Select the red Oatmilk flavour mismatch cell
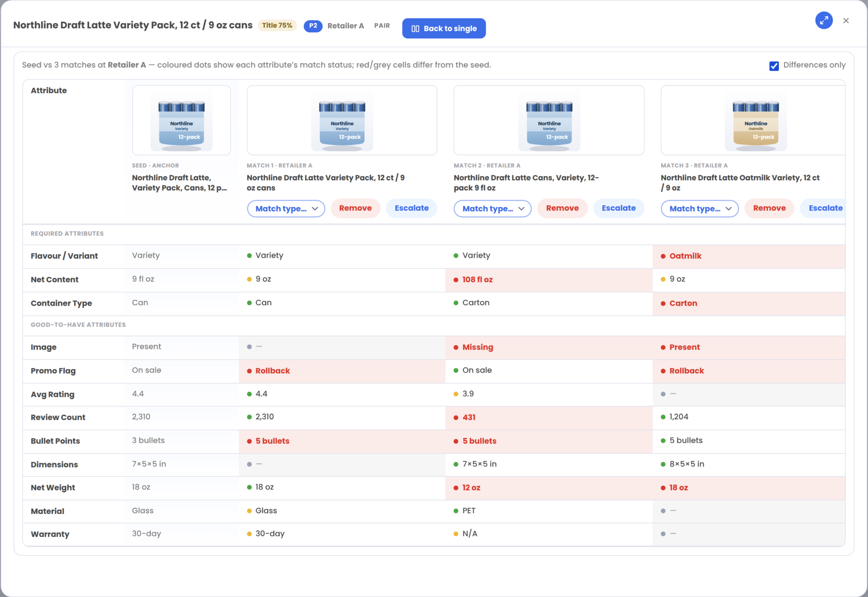This screenshot has width=868, height=597. click(748, 256)
